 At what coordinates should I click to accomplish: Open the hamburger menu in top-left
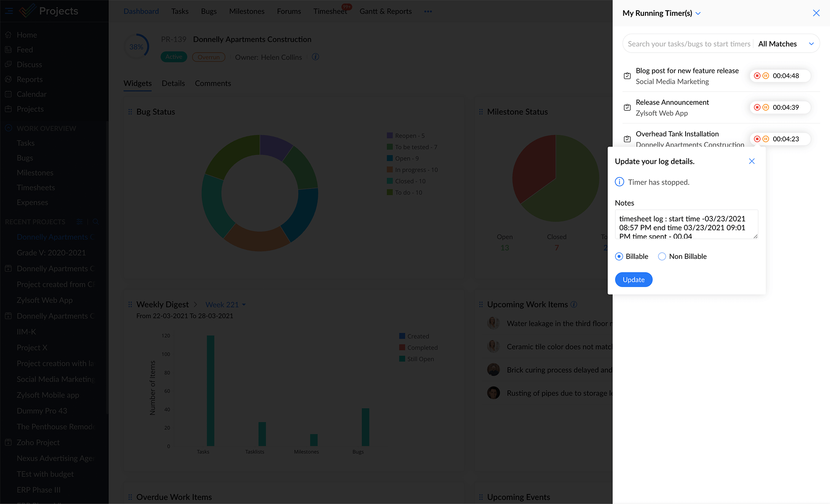pos(9,11)
